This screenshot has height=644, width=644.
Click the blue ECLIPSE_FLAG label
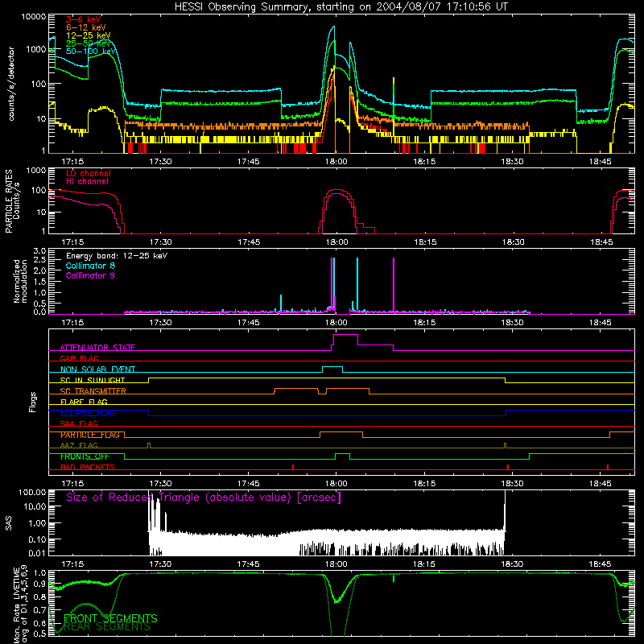[88, 413]
